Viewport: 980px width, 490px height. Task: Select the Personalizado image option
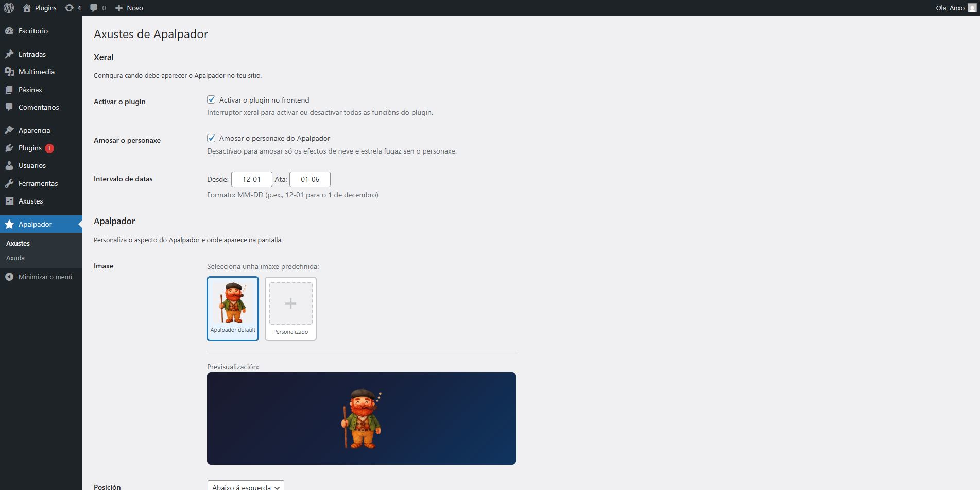pyautogui.click(x=290, y=308)
